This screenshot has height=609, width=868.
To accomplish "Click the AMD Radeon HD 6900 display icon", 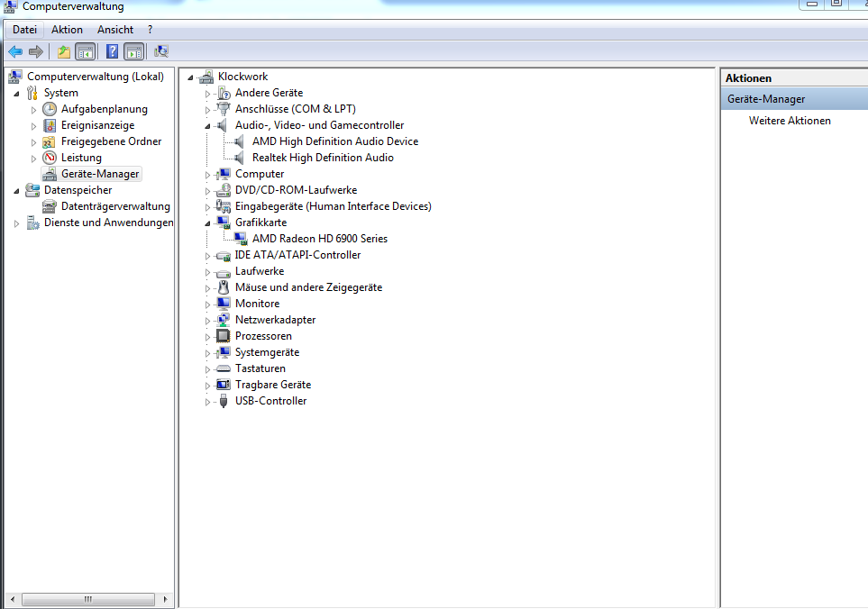I will click(241, 239).
